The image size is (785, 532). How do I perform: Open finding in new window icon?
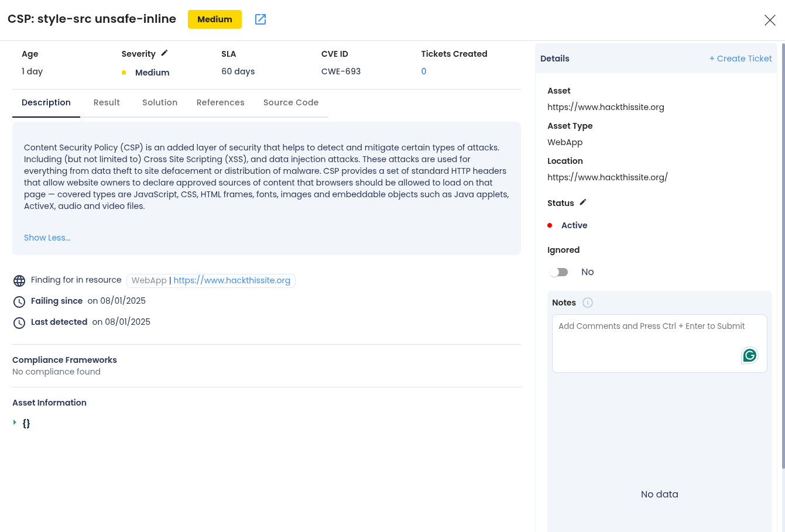pyautogui.click(x=260, y=19)
